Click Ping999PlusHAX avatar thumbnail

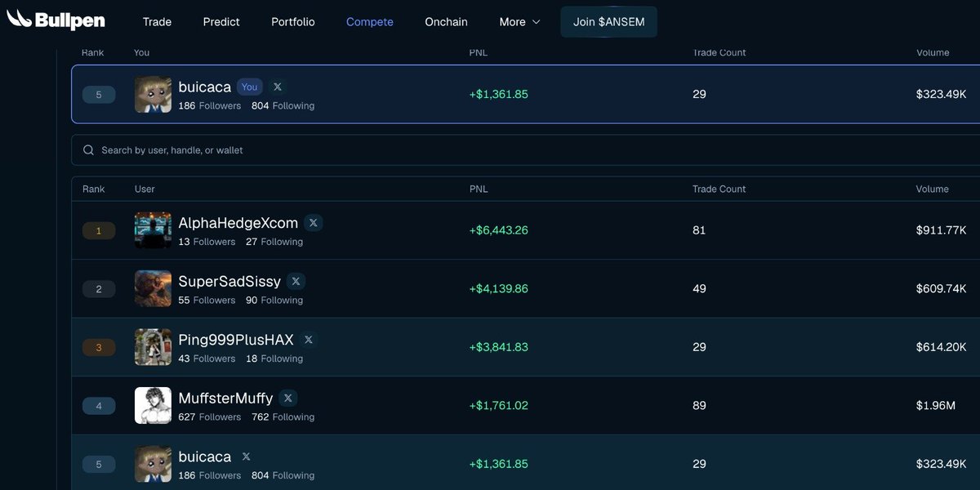tap(153, 347)
